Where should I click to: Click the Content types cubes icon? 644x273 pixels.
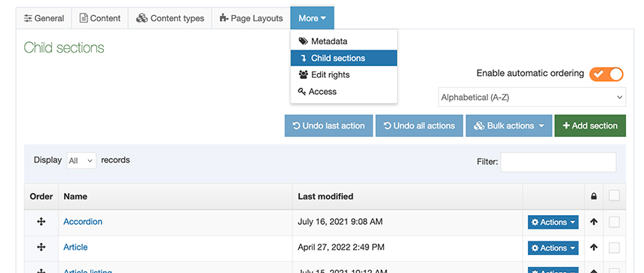142,19
